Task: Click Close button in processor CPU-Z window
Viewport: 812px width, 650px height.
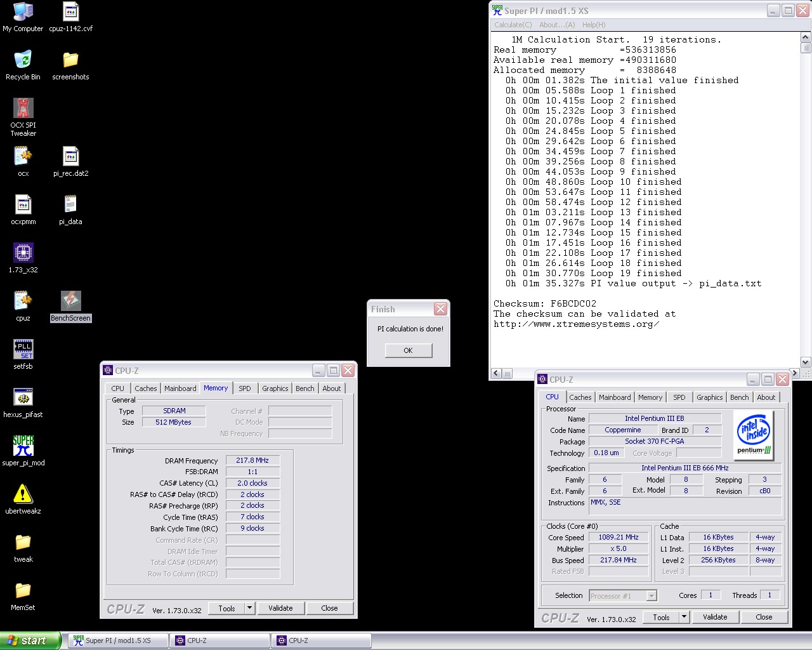Action: (x=764, y=617)
